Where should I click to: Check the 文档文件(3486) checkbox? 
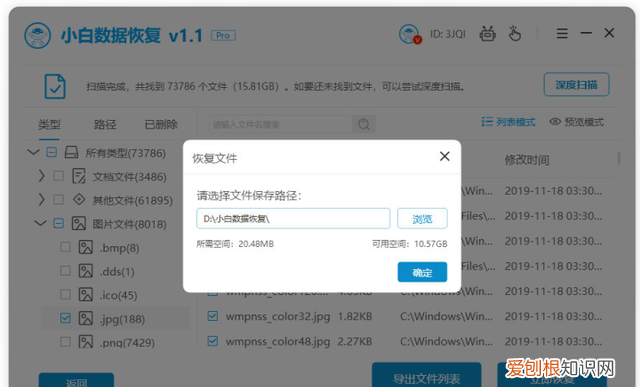pos(58,176)
